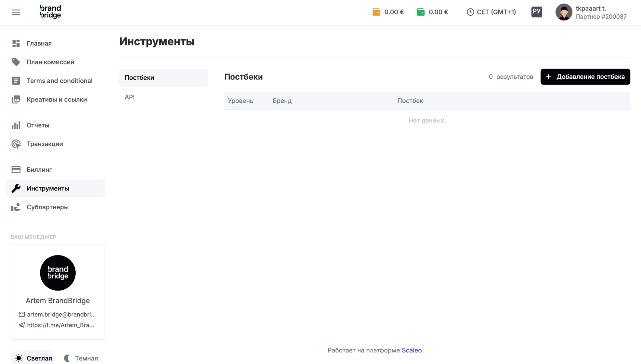Click manager name Artem BrandBridge
This screenshot has height=364, width=641.
[x=58, y=301]
